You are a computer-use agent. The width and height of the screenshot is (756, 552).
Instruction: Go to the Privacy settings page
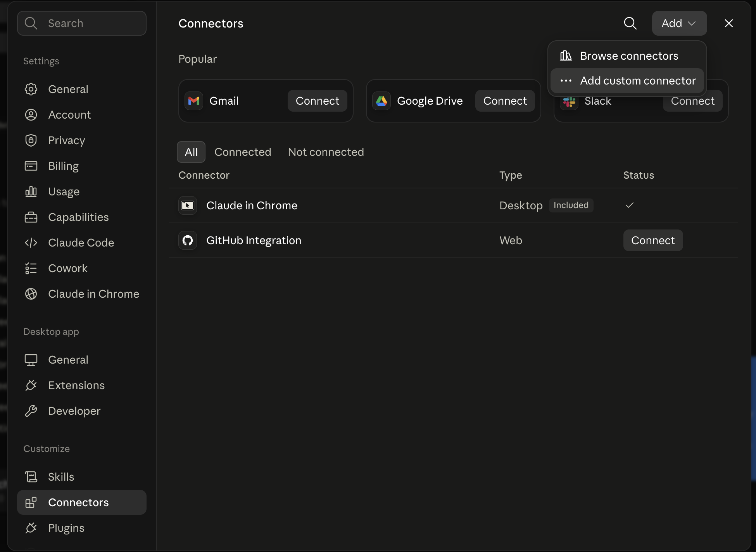pyautogui.click(x=82, y=140)
